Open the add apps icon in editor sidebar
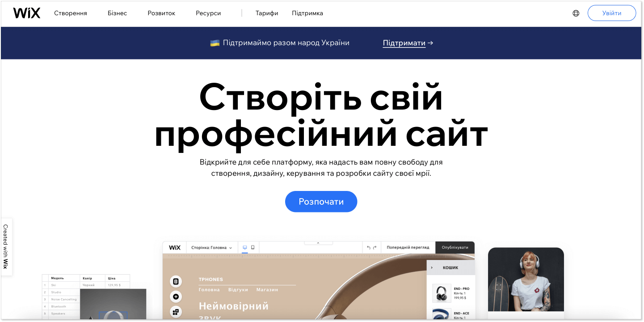644x322 pixels. click(176, 312)
